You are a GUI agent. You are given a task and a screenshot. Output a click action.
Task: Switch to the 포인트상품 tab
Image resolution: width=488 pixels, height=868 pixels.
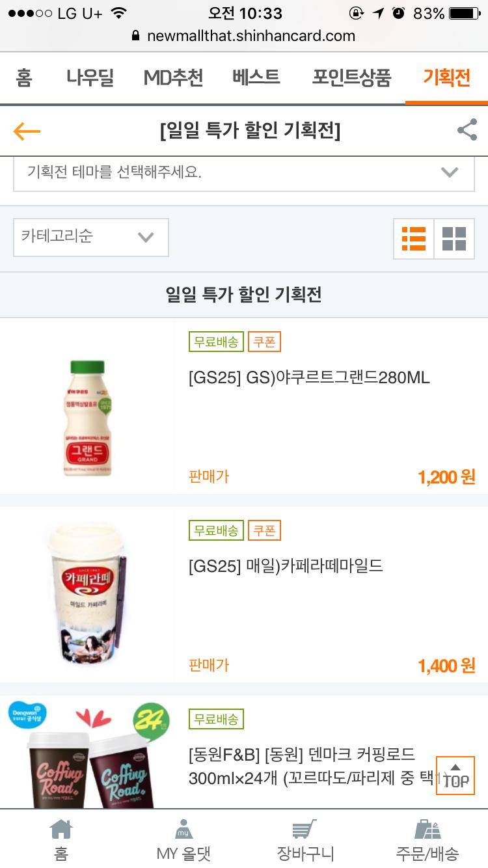351,78
